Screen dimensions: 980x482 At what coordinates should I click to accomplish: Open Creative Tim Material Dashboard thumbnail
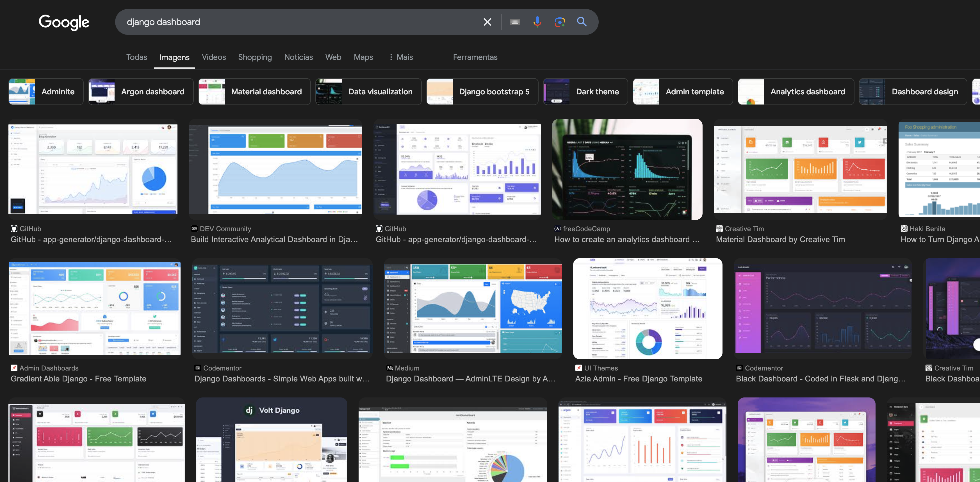tap(801, 169)
